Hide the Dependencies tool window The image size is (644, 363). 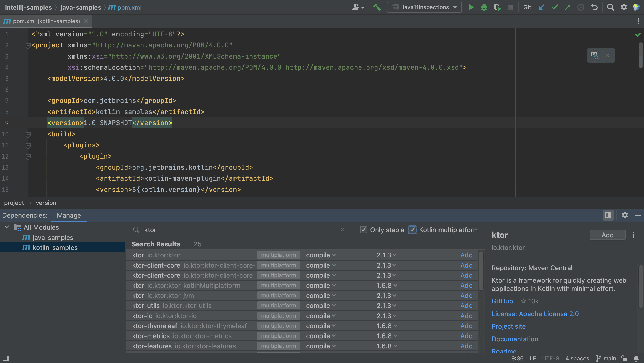638,215
